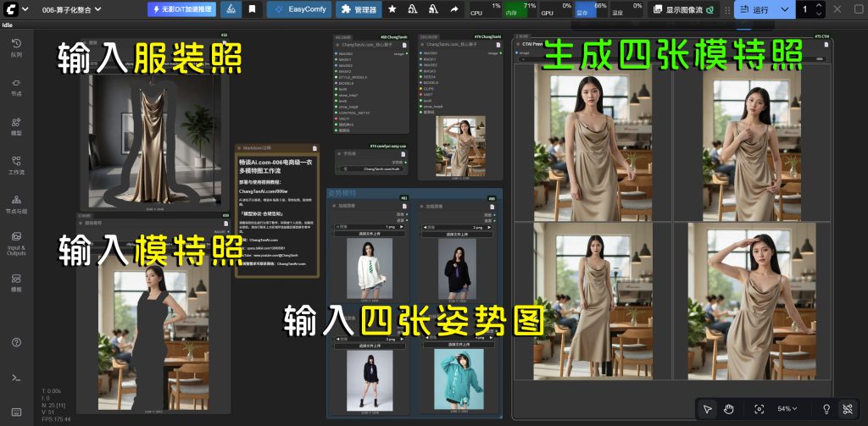The image size is (868, 426).
Task: Toggle link visibility icon in canvas toolbar
Action: 847,409
